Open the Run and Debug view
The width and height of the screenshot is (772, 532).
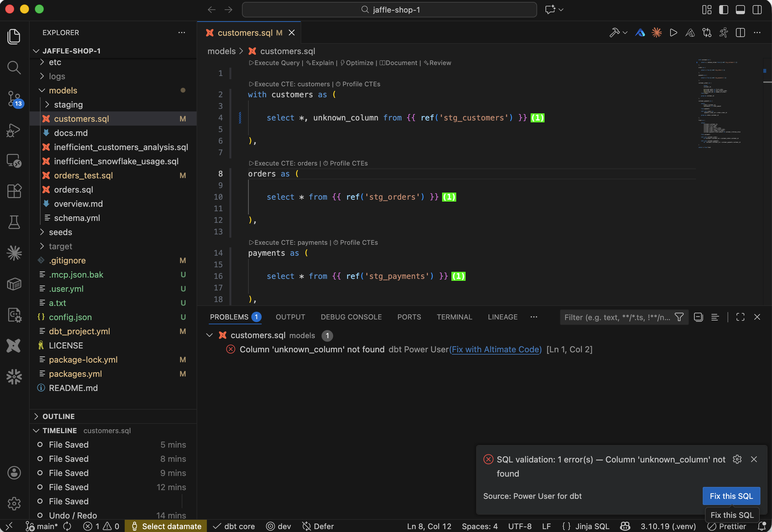[x=14, y=130]
